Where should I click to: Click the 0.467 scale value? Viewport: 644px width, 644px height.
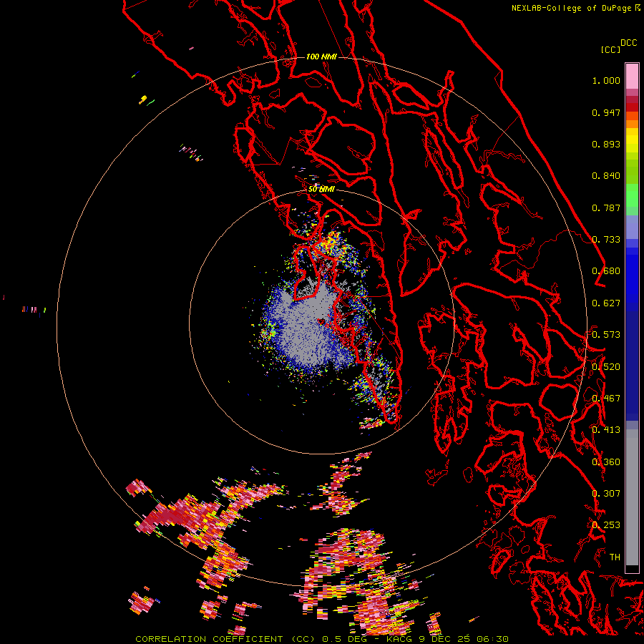tap(606, 399)
